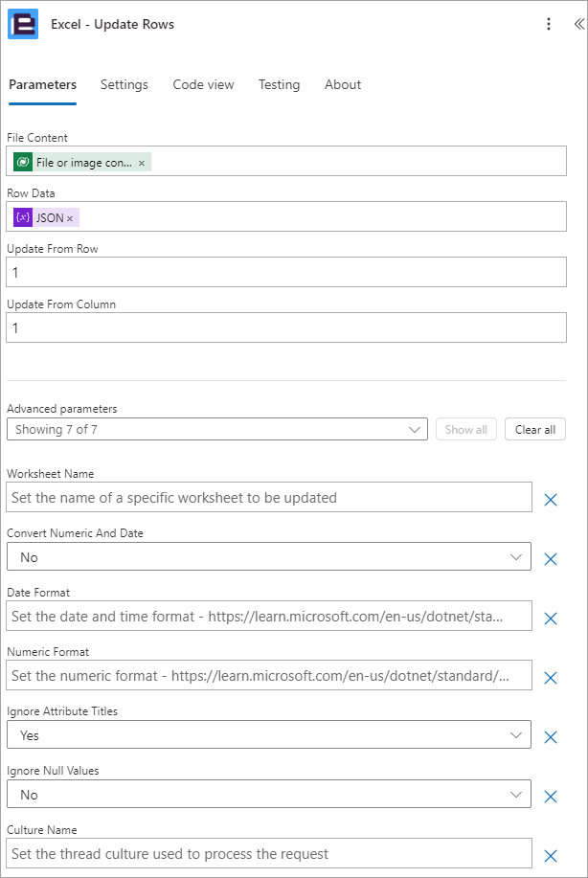Click the Update From Row input field
Viewport: 588px width, 878px height.
[x=286, y=272]
